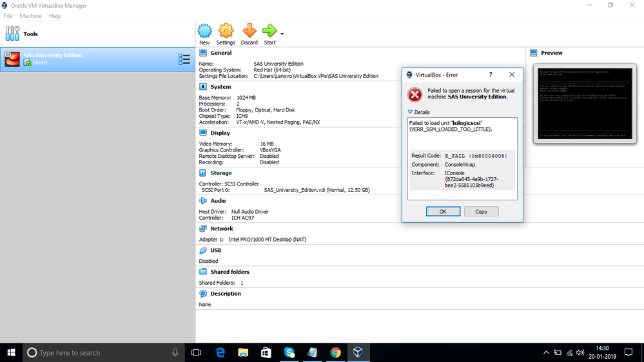This screenshot has height=362, width=644.
Task: Click the Storage section disk icon
Action: pyautogui.click(x=203, y=173)
